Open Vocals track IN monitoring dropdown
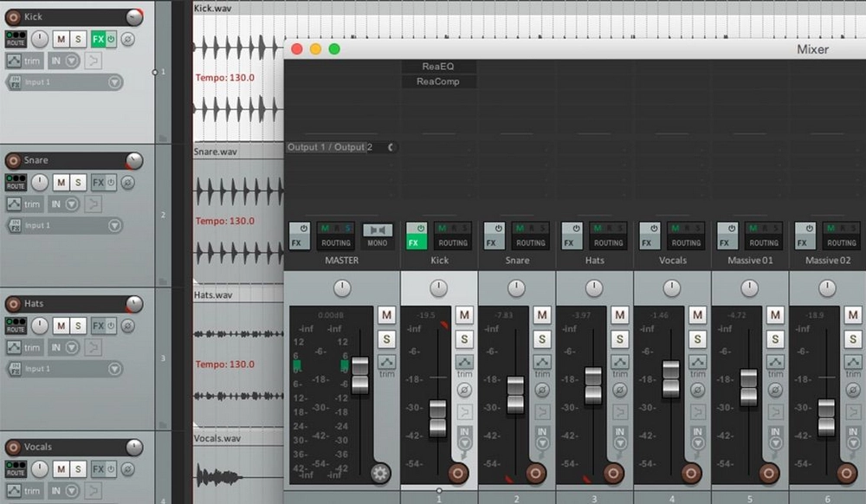 point(72,491)
